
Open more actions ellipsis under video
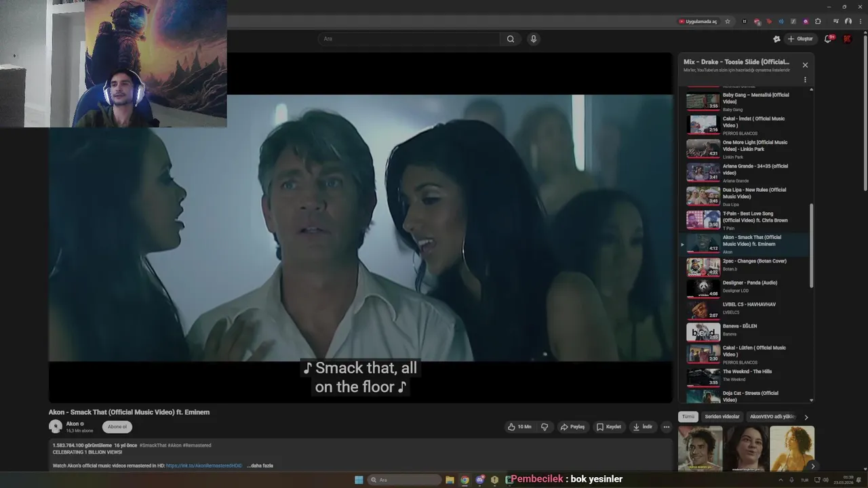coord(667,427)
